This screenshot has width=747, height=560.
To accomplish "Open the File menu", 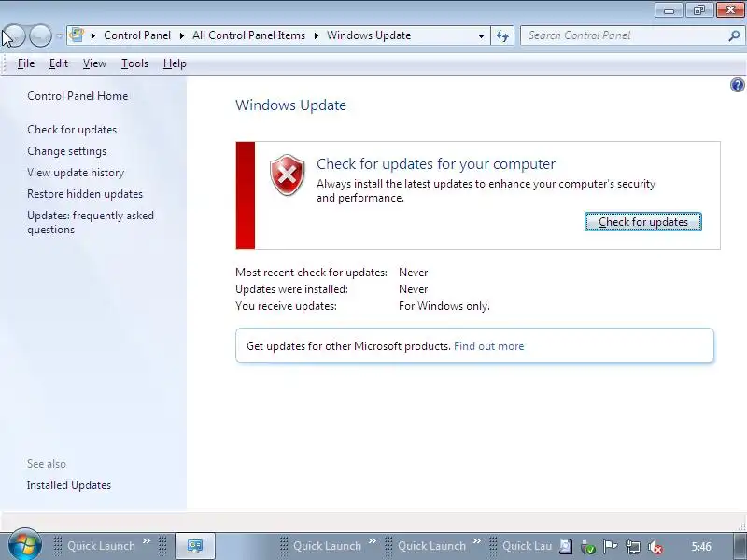I will point(26,63).
